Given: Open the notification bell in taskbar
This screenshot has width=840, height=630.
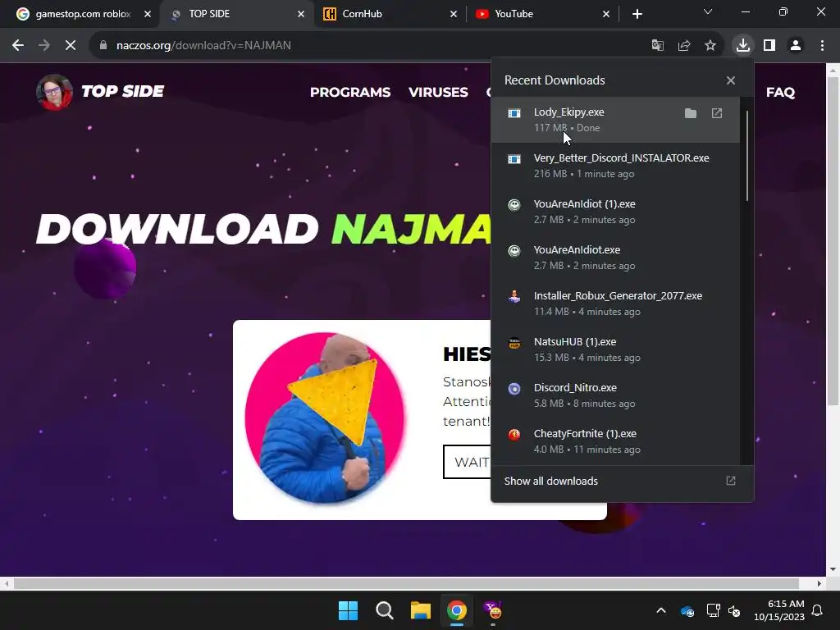Looking at the screenshot, I should [818, 610].
